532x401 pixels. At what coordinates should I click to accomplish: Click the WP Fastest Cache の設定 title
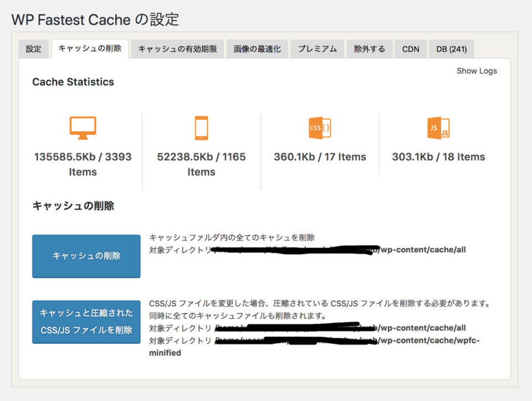(95, 20)
